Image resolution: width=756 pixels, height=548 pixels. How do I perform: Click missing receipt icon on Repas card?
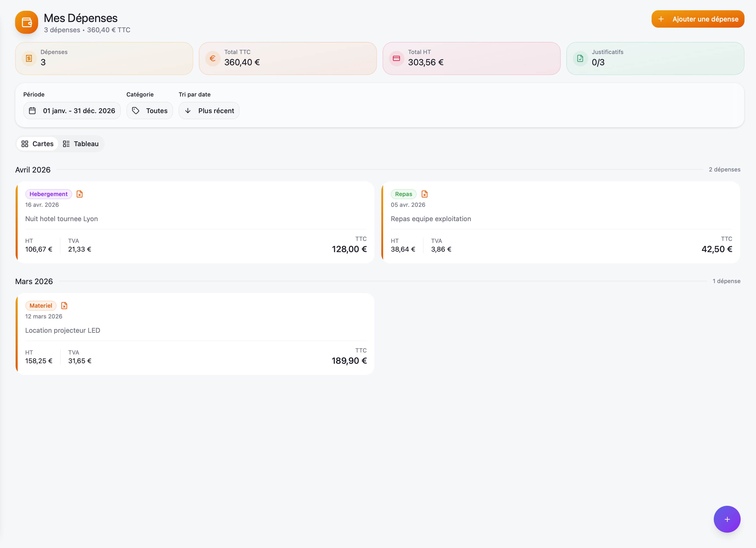point(424,194)
